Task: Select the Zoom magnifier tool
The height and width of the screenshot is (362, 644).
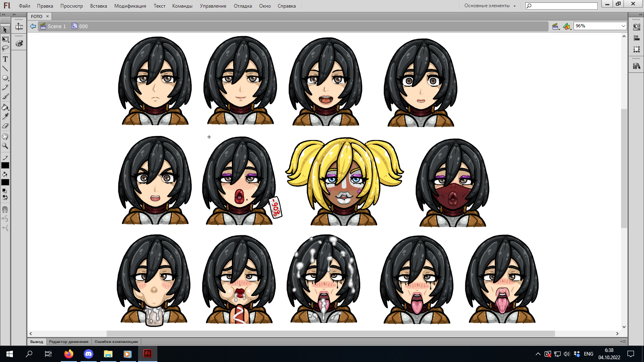Action: click(x=5, y=146)
